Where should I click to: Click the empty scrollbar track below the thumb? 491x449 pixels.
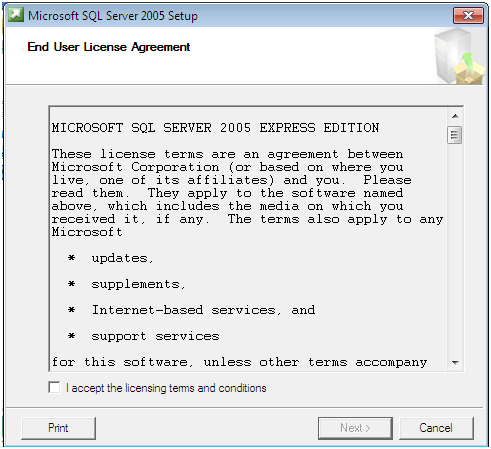point(455,249)
